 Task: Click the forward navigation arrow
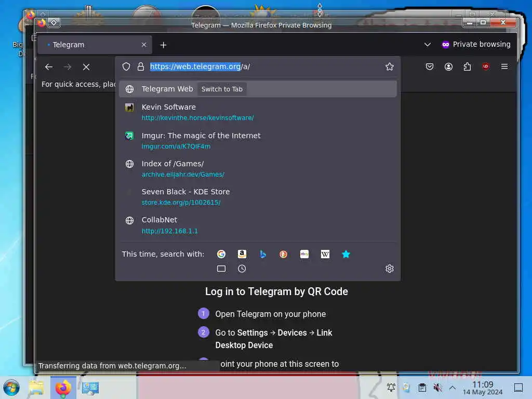click(x=68, y=67)
